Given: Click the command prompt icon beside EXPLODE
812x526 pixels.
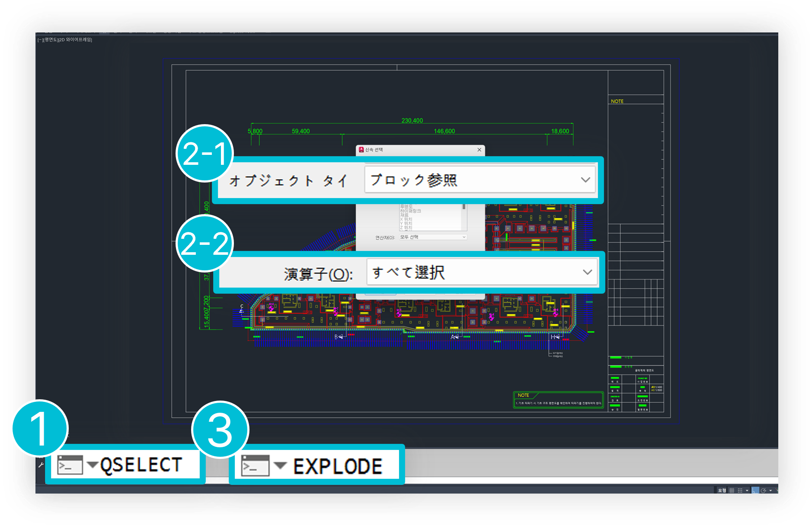Looking at the screenshot, I should 255,466.
